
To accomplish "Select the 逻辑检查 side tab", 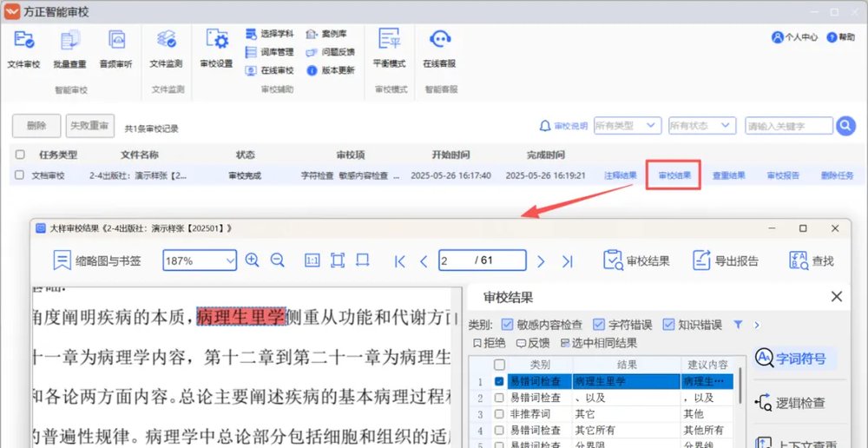I will [791, 403].
